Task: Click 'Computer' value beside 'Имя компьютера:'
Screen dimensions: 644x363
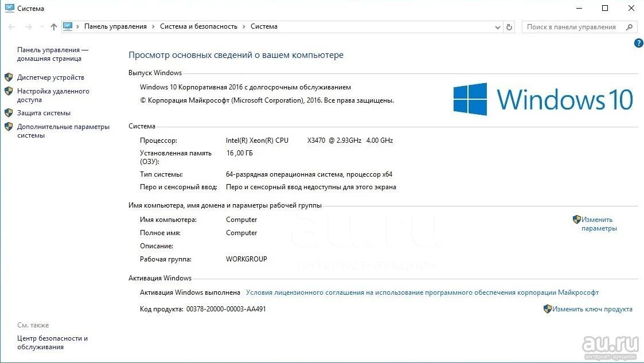Action: (x=241, y=220)
